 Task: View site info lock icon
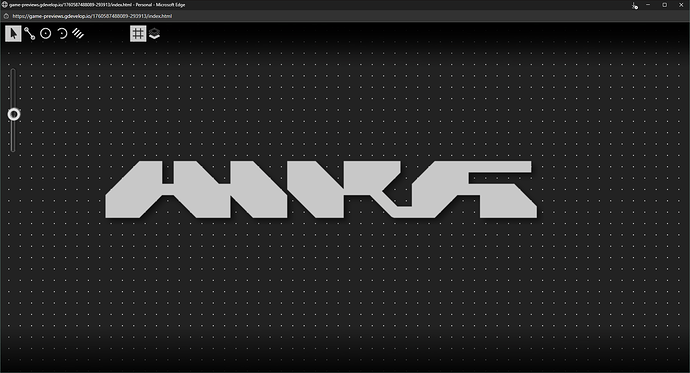coord(6,16)
